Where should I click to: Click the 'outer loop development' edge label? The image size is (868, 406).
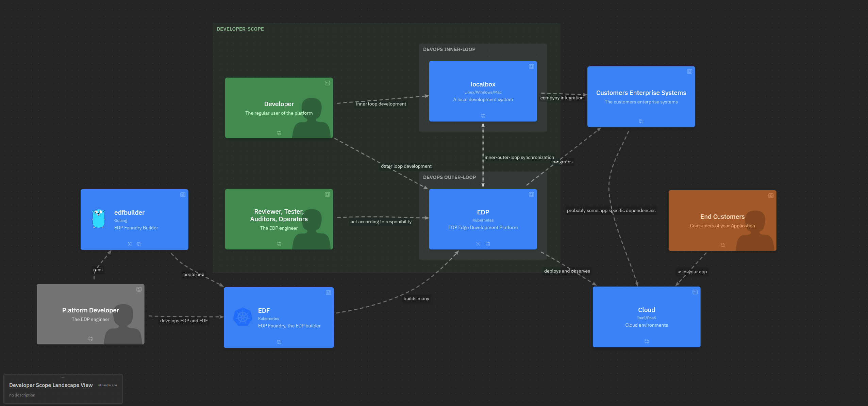coord(406,166)
